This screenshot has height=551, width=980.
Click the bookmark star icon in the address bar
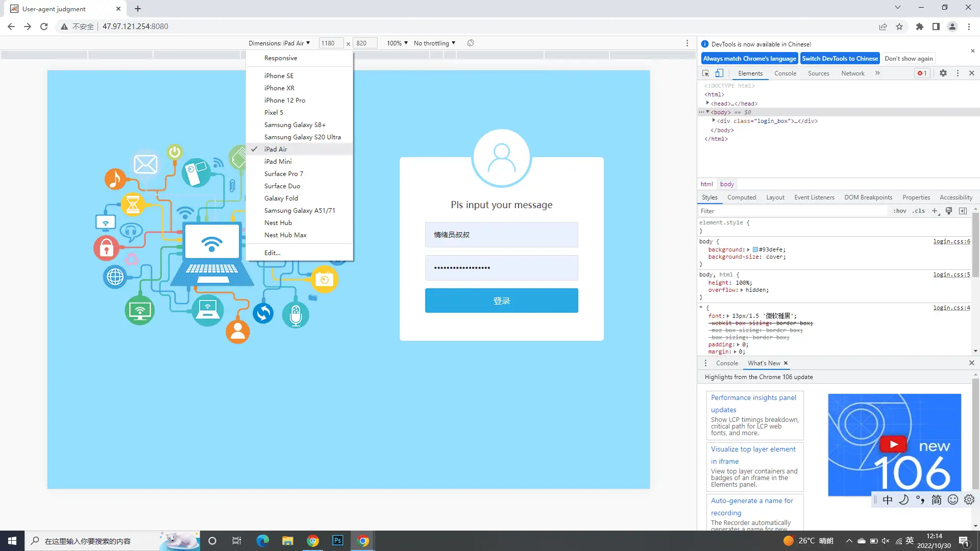click(x=899, y=27)
